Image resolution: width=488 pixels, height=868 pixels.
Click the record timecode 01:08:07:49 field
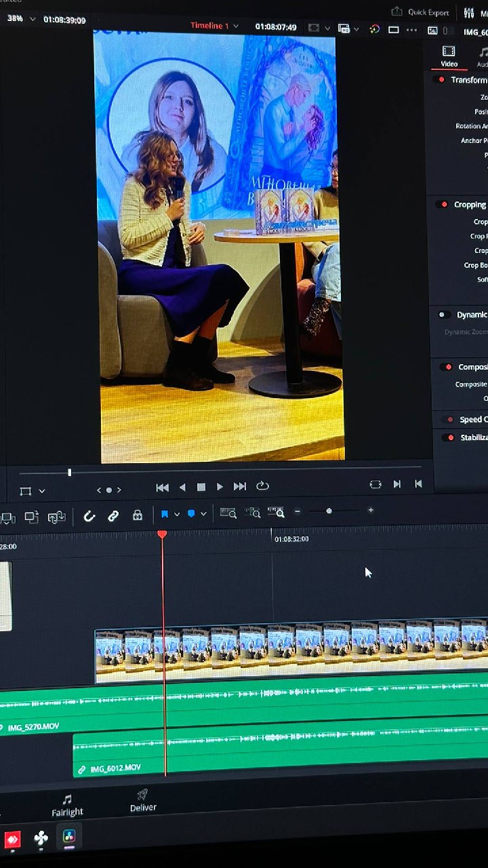[276, 27]
